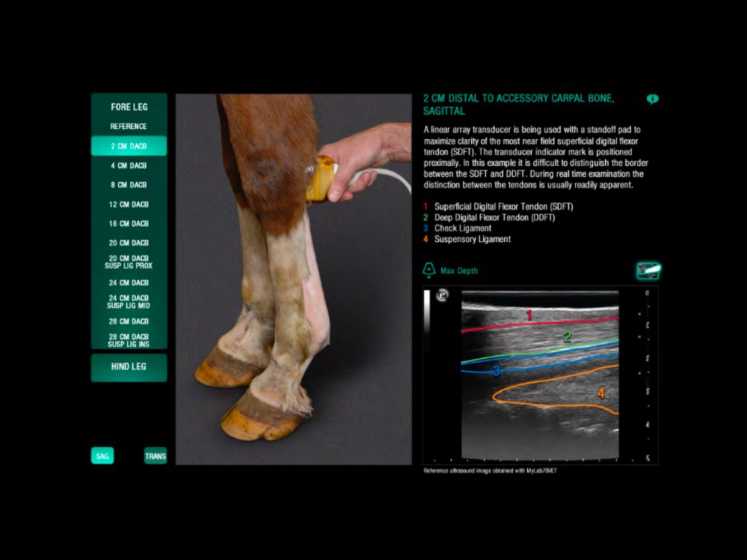Click the Max Depth transducer icon
This screenshot has height=560, width=747.
click(x=429, y=270)
